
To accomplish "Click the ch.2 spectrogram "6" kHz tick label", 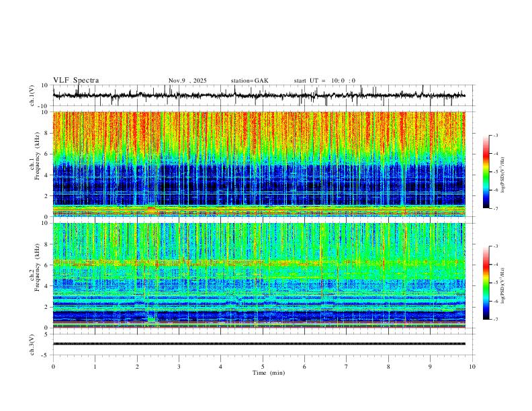I will [x=47, y=265].
